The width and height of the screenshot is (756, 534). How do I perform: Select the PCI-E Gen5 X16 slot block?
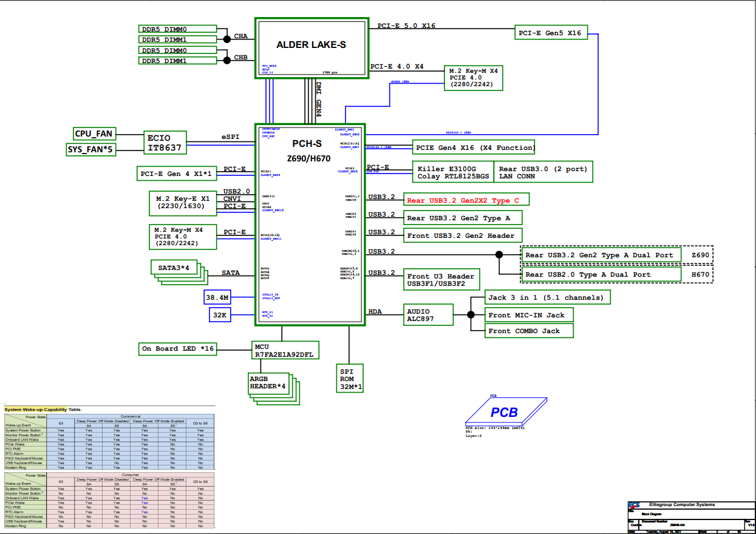pyautogui.click(x=551, y=33)
